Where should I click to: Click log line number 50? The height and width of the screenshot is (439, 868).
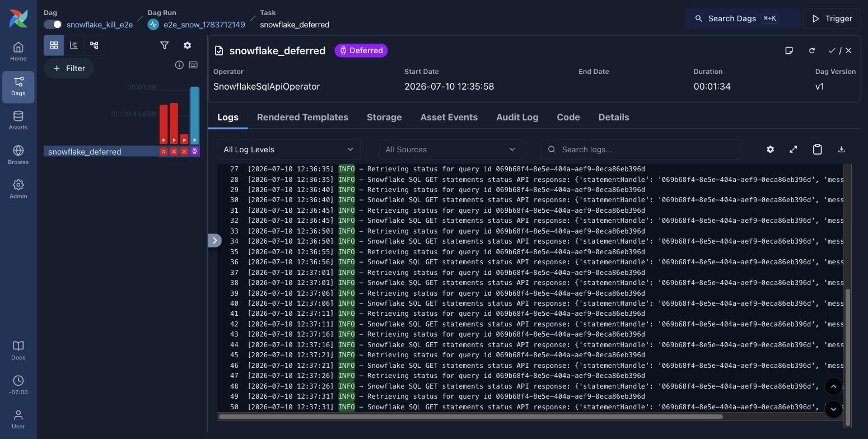[x=234, y=407]
